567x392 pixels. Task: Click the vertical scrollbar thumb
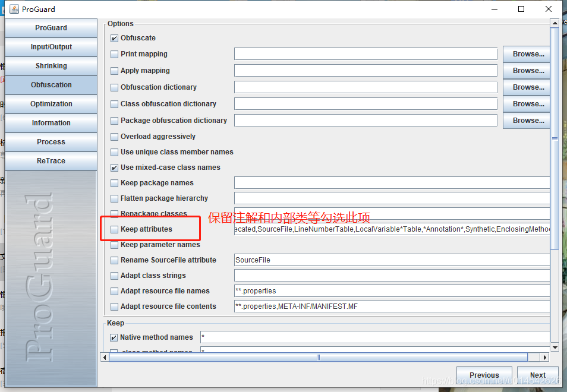(555, 138)
